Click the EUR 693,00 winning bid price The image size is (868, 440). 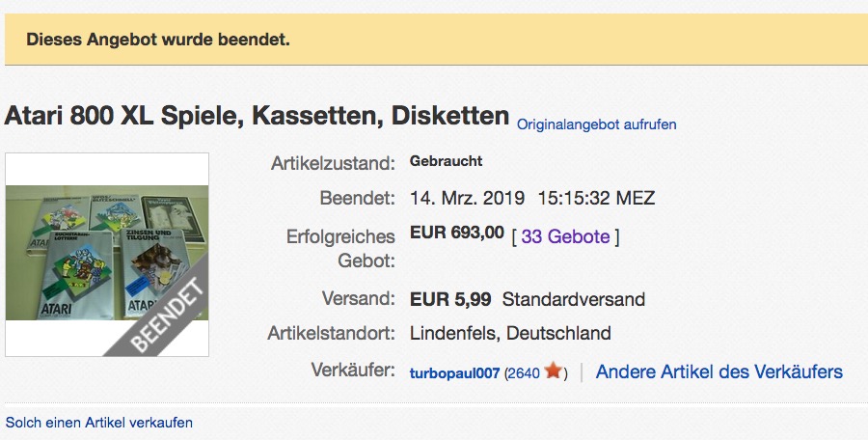pos(457,233)
